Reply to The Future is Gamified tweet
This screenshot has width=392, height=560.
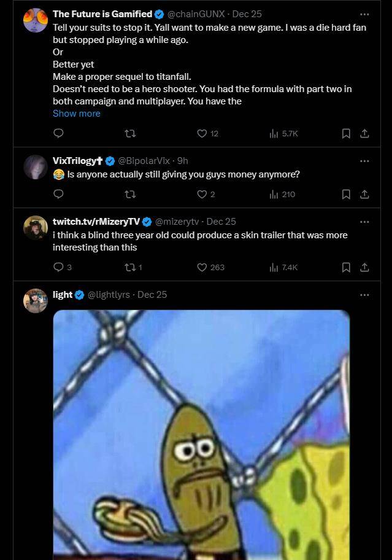[58, 133]
